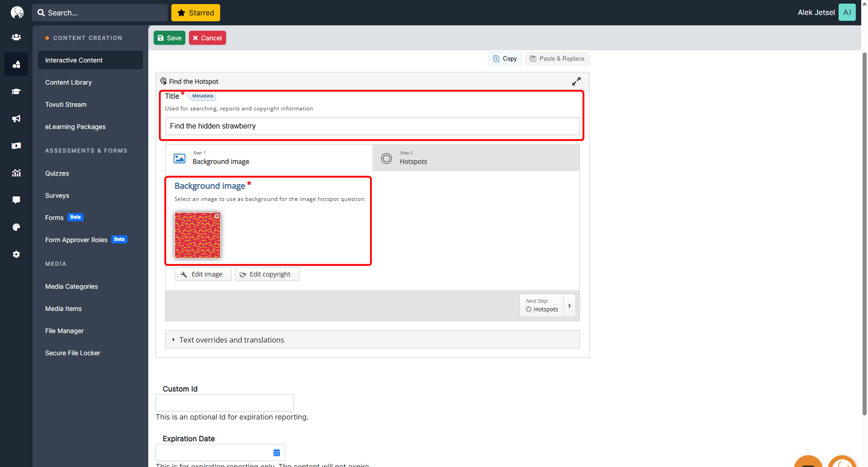
Task: Click the next step chevron arrow
Action: point(570,305)
